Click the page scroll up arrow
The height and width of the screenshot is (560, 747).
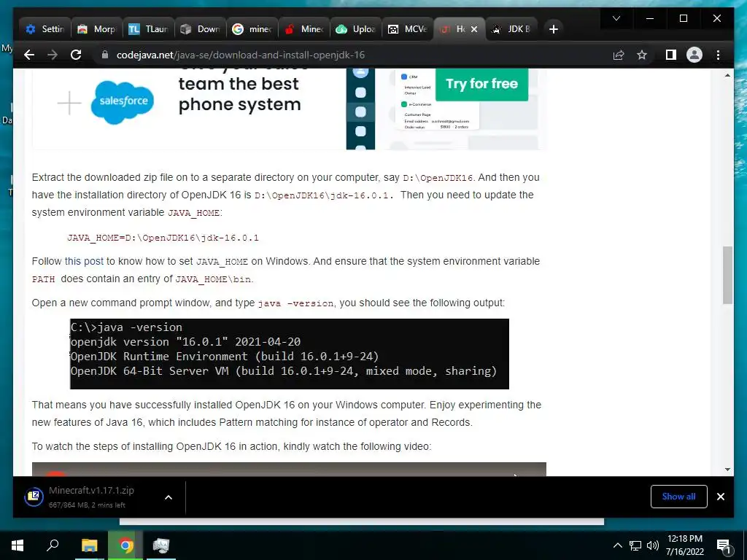727,75
